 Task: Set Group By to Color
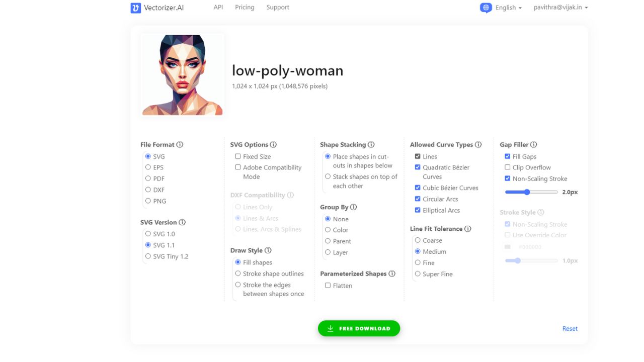click(x=328, y=230)
